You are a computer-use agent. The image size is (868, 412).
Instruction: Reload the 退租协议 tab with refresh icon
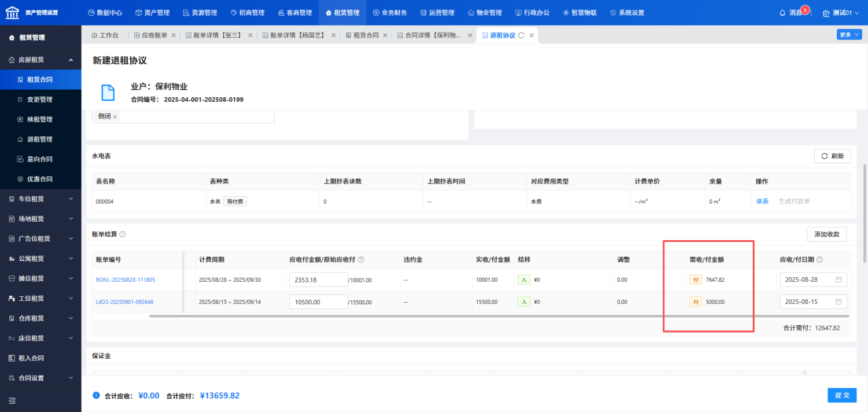click(521, 35)
